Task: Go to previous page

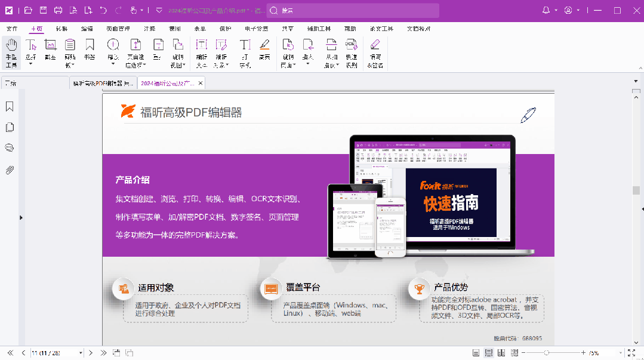Action: (x=23, y=353)
